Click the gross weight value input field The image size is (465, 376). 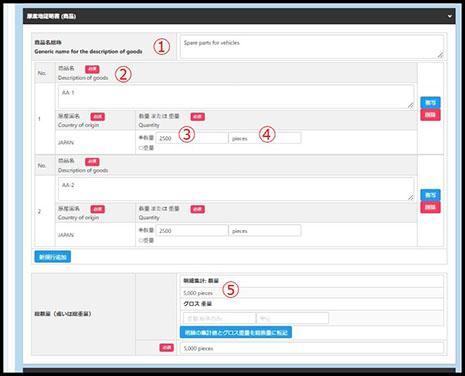[219, 318]
